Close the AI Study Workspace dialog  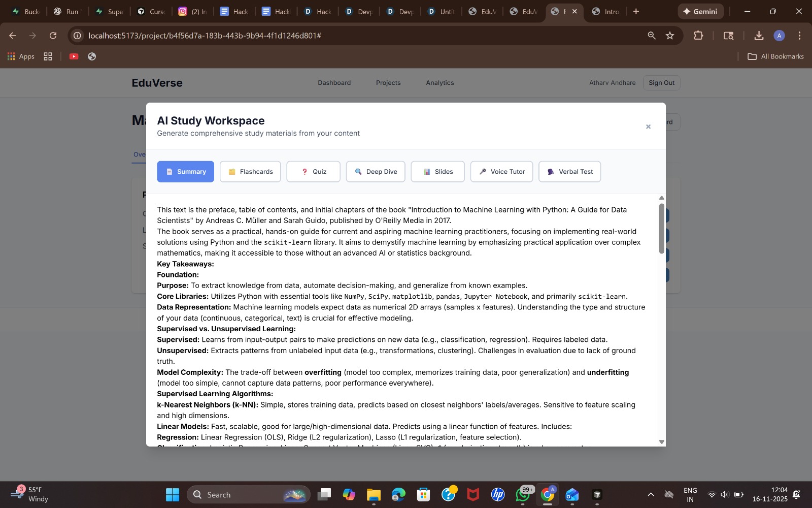pyautogui.click(x=648, y=127)
